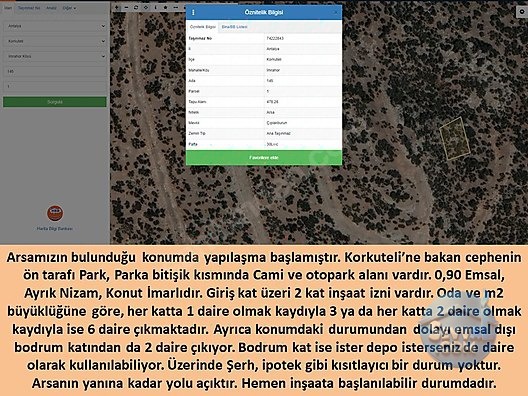The height and width of the screenshot is (396, 528).
Task: Open the Antalya province dropdown
Action: 55,26
